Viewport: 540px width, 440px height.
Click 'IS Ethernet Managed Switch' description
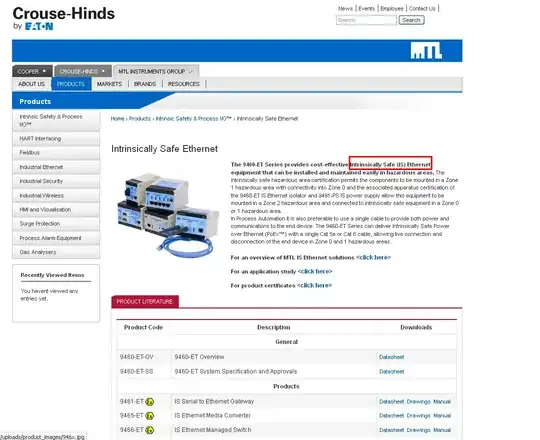213,430
